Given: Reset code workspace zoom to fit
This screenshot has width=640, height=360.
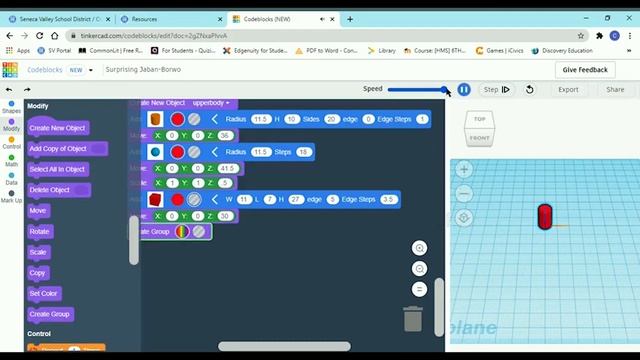Looking at the screenshot, I should (419, 289).
